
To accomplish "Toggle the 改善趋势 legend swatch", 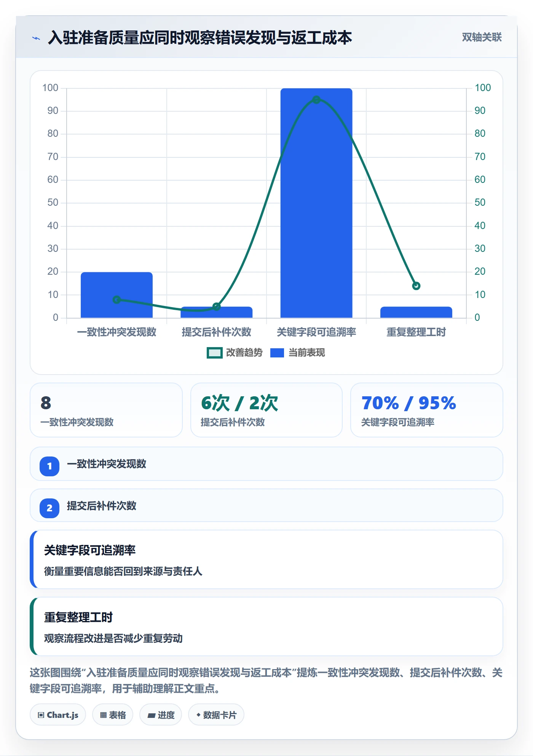I will 214,353.
